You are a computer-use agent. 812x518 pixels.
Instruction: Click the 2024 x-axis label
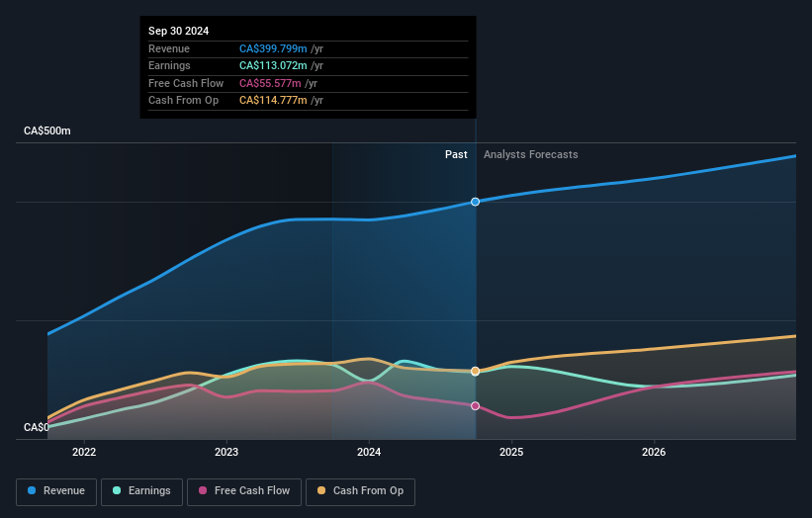tap(369, 452)
